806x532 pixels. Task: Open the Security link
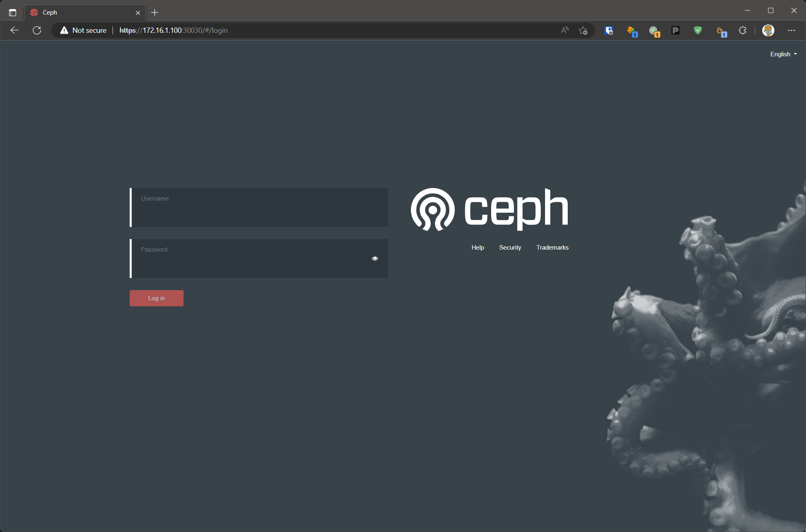510,248
